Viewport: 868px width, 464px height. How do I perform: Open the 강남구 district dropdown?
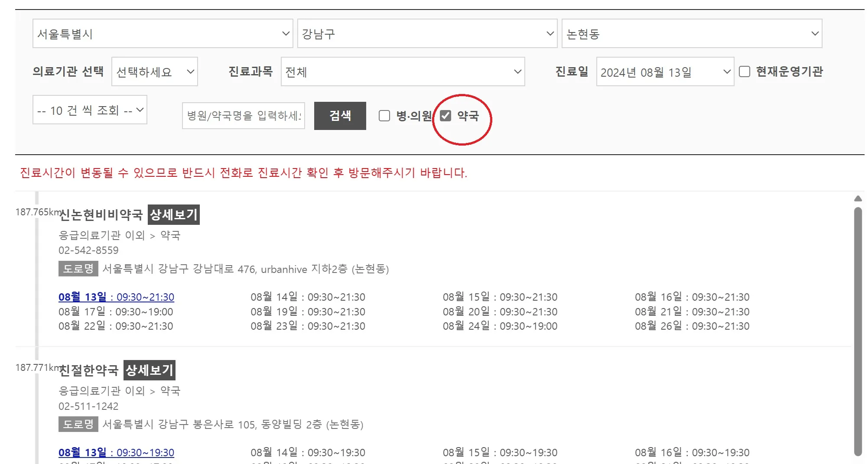click(427, 33)
